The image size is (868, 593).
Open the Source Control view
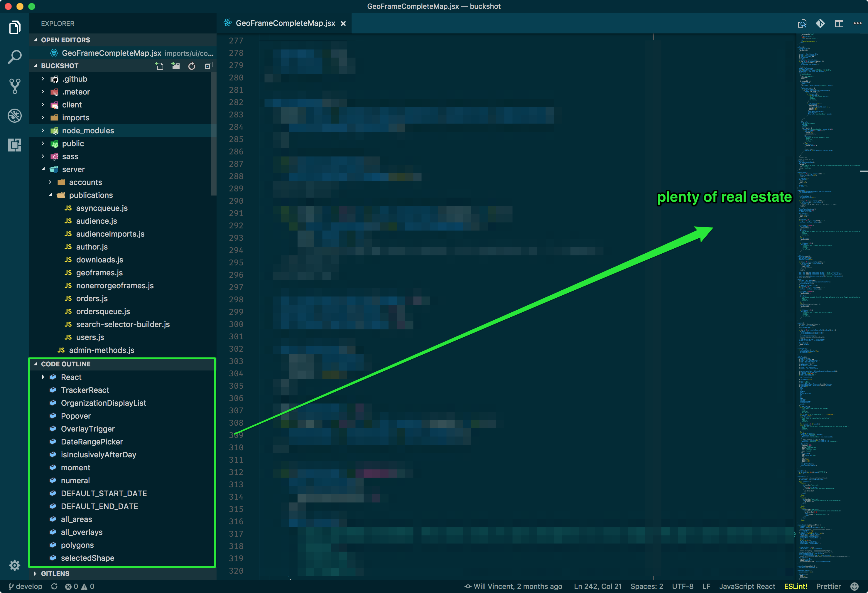point(15,86)
